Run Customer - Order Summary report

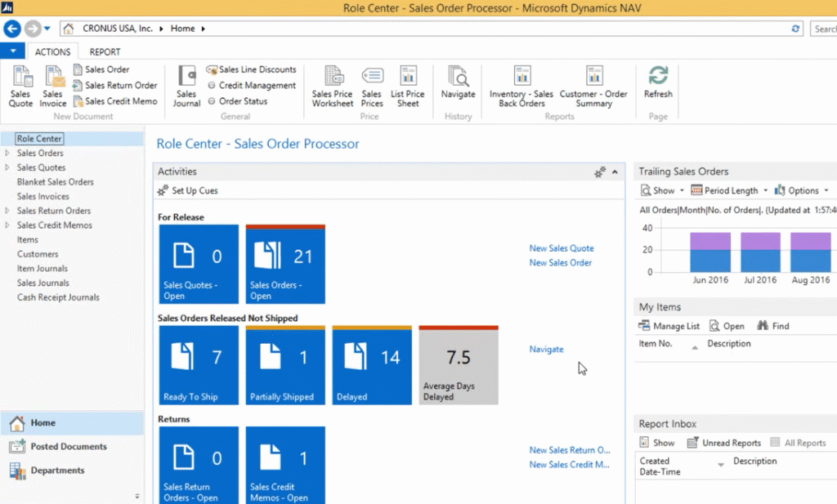tap(593, 87)
